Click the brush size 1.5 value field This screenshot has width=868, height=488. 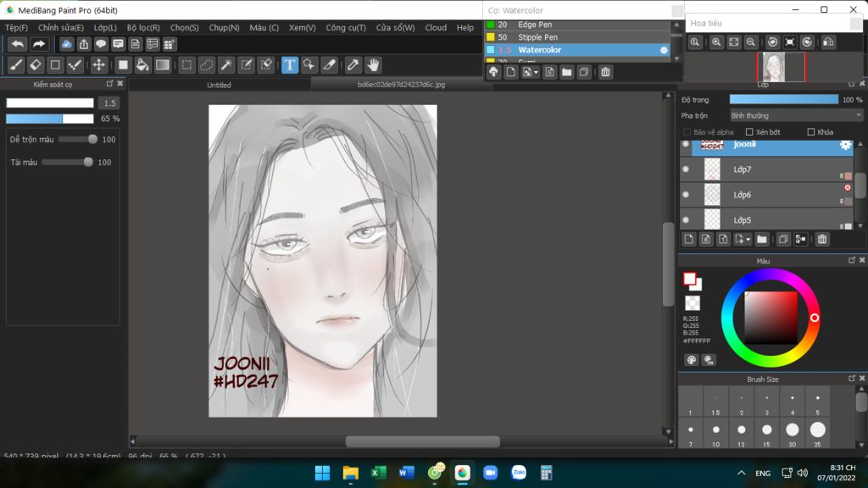click(109, 103)
